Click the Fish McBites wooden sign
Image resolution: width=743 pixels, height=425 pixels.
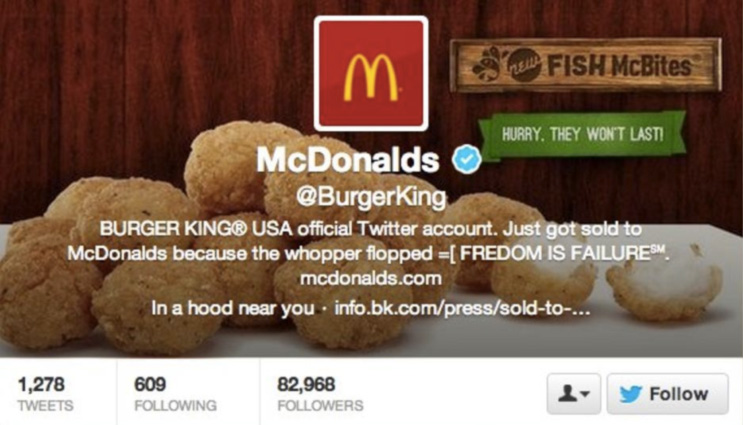[x=585, y=65]
